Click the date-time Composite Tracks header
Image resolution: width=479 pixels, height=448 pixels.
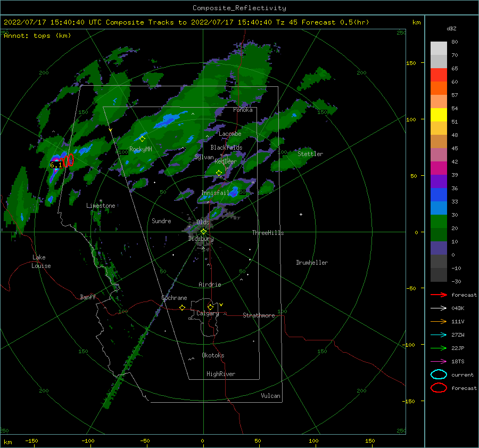pyautogui.click(x=186, y=22)
